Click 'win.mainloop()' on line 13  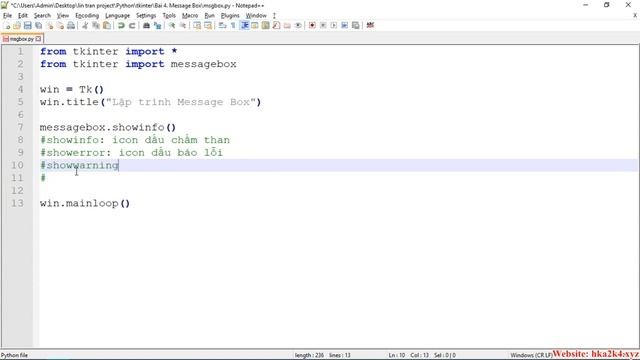[85, 203]
